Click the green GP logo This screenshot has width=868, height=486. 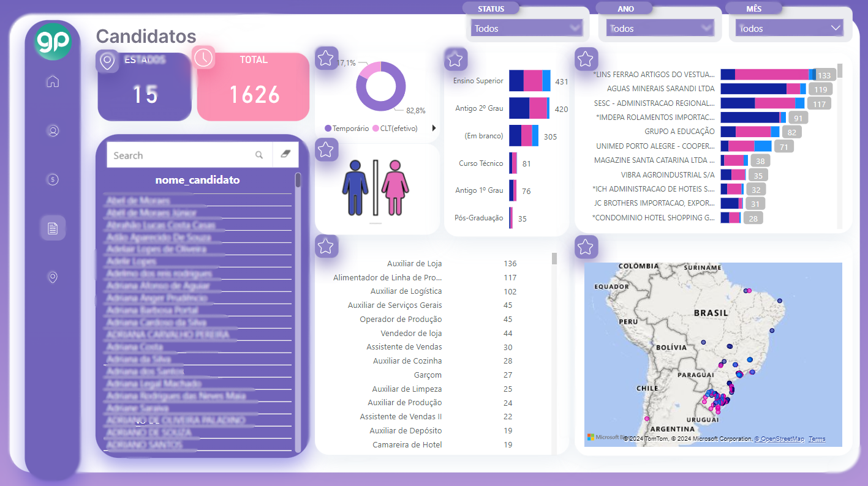53,42
